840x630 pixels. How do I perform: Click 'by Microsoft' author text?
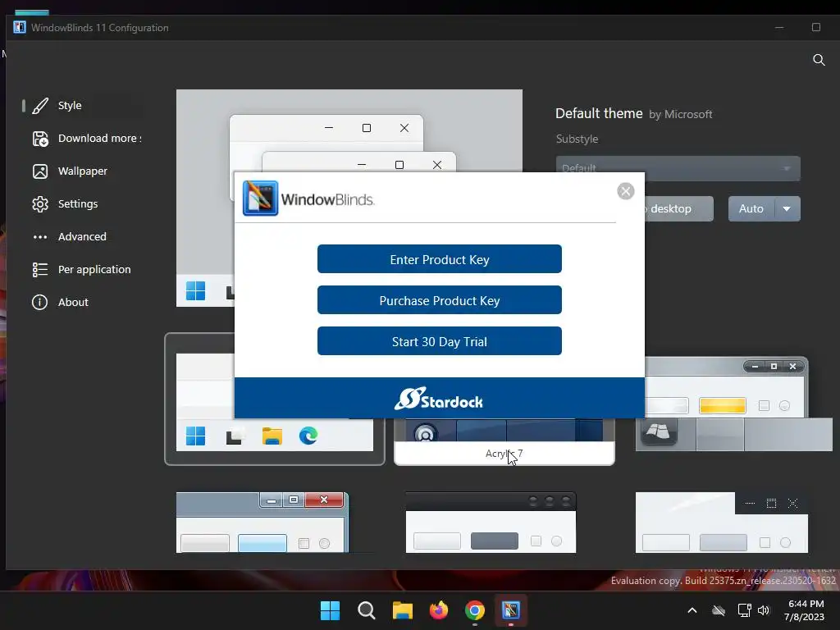pyautogui.click(x=680, y=114)
